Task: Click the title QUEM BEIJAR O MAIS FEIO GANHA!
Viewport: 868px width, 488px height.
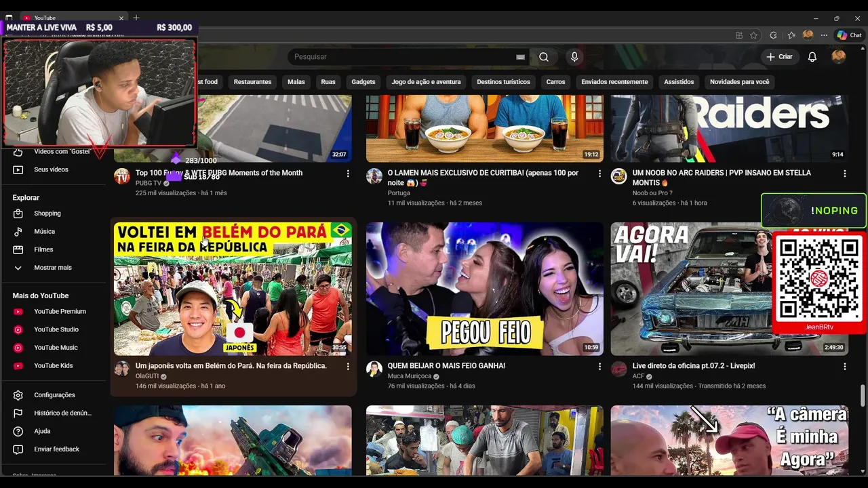Action: pyautogui.click(x=446, y=366)
